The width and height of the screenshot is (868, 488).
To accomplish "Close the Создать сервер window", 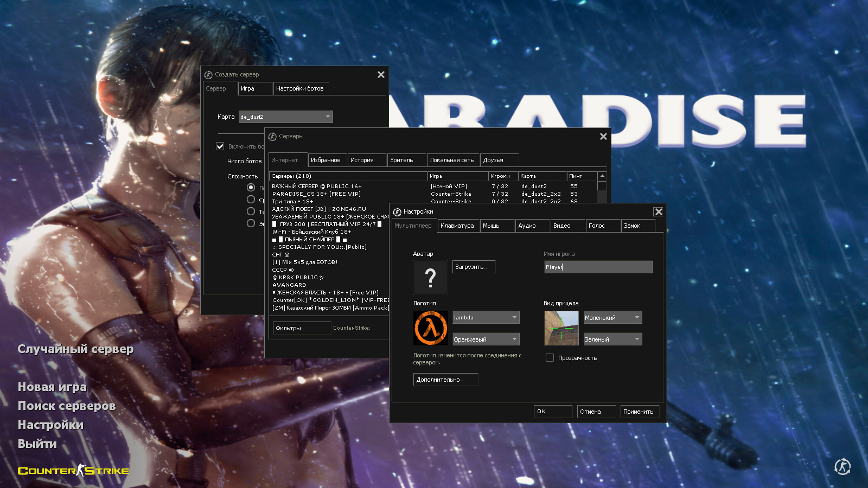I will 381,75.
